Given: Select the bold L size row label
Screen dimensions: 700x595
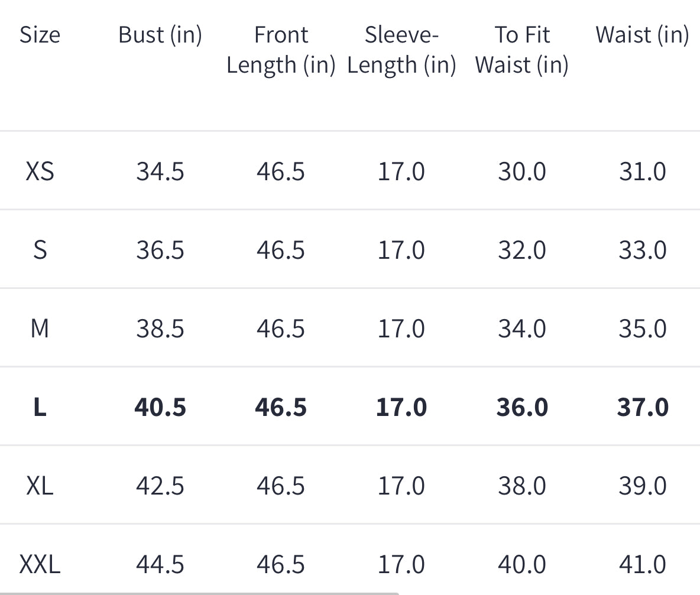Looking at the screenshot, I should [x=40, y=407].
